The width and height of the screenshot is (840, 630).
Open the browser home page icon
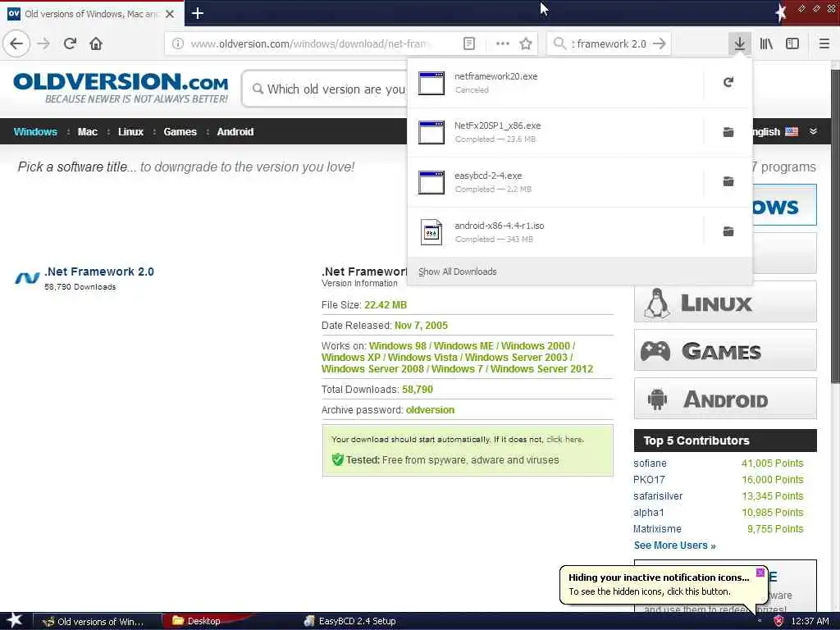96,43
